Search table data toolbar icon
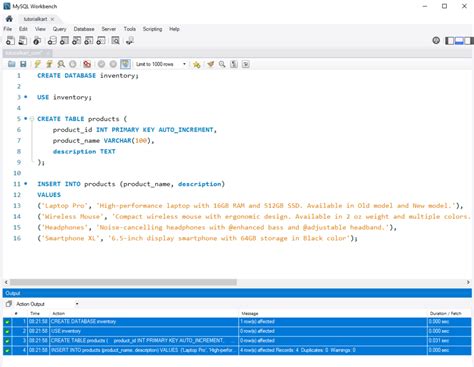The image size is (474, 367). click(x=115, y=41)
